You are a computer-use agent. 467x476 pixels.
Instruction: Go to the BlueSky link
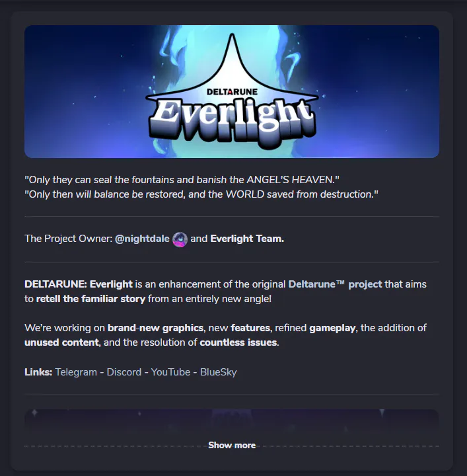pyautogui.click(x=219, y=372)
